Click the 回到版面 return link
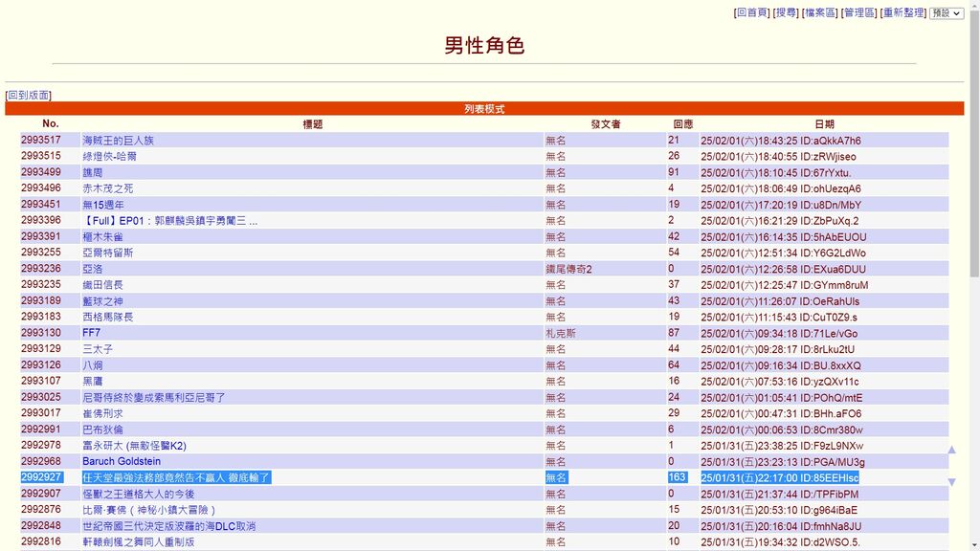 click(x=28, y=96)
